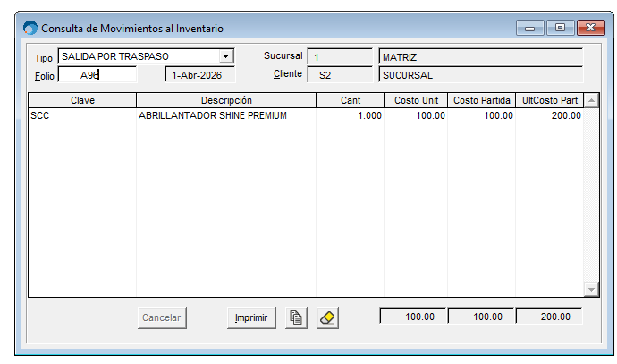This screenshot has width=617, height=364.
Task: Click the 100.00 Costo Unit cell in SCC row
Action: tap(416, 115)
